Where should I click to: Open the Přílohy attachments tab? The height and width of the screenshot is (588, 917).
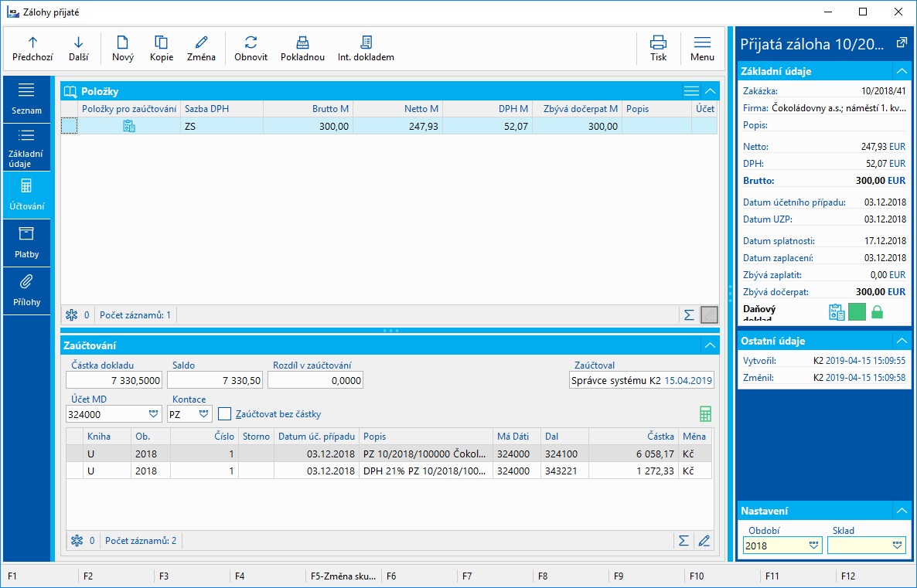point(26,291)
